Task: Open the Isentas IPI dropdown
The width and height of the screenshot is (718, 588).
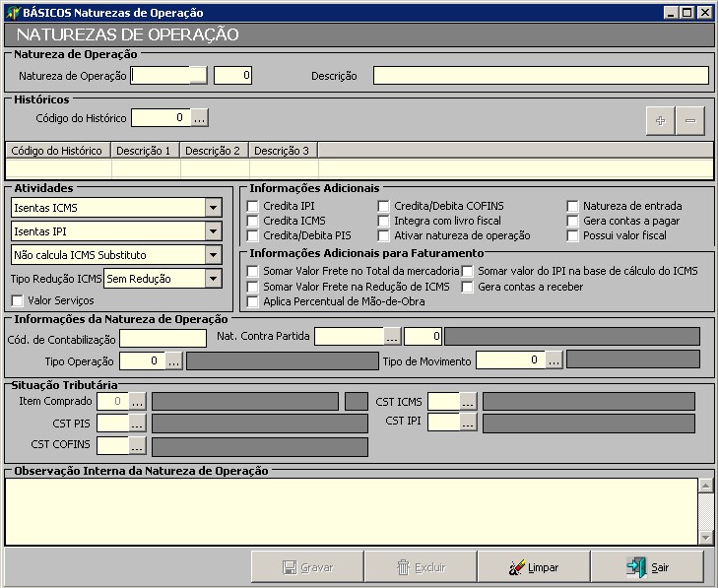Action: (x=213, y=231)
